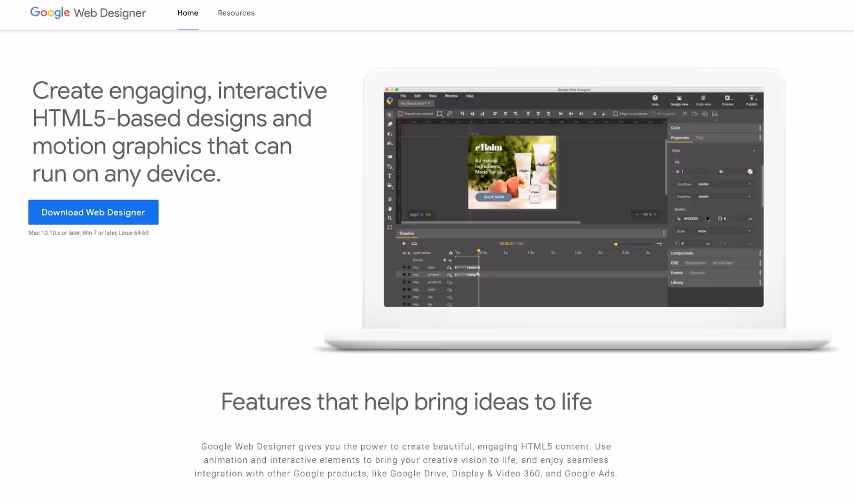
Task: Select the Zoom tool
Action: pos(391,218)
